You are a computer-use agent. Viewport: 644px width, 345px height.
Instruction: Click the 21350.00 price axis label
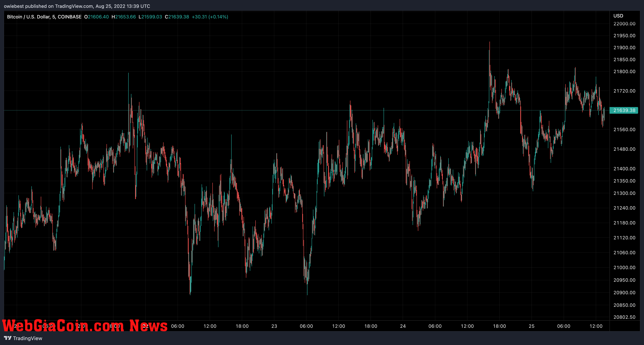[624, 181]
